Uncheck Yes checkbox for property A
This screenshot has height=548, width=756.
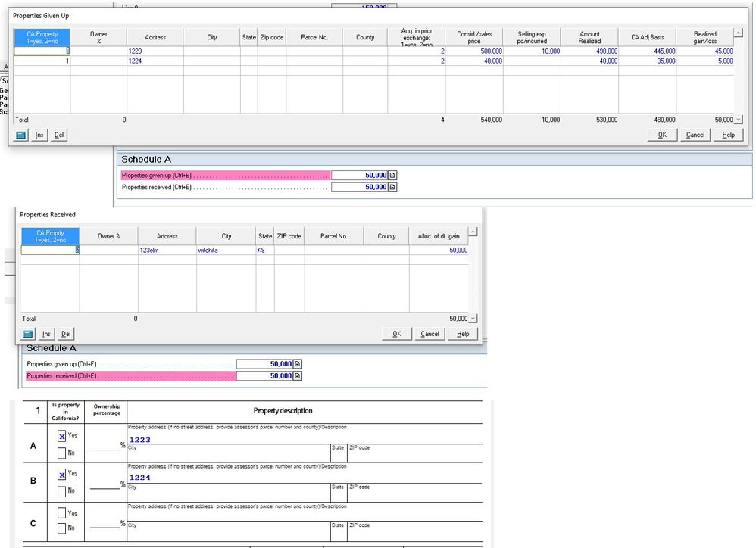click(62, 437)
